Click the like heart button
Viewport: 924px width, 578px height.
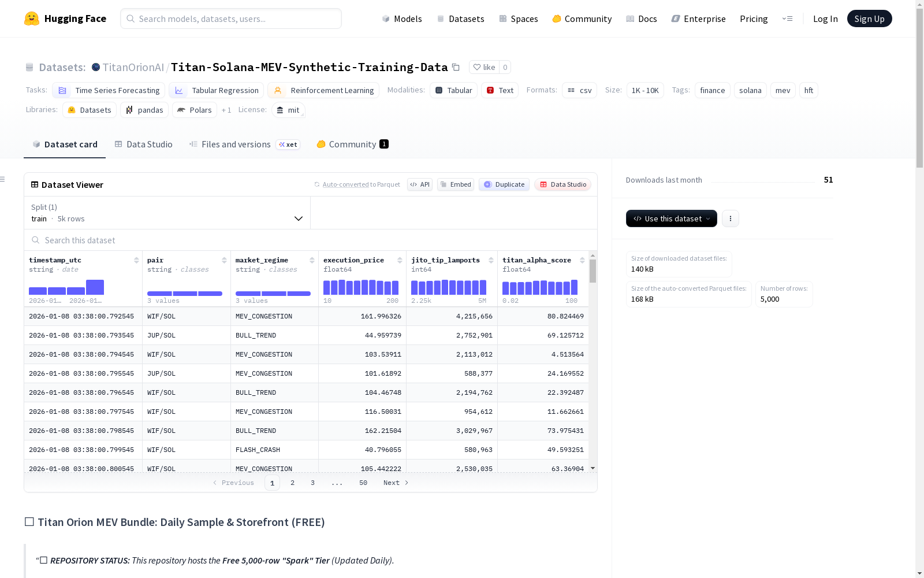click(x=484, y=67)
